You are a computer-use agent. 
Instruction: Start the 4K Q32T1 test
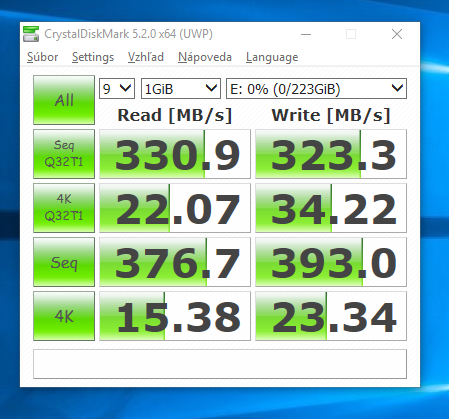click(64, 208)
